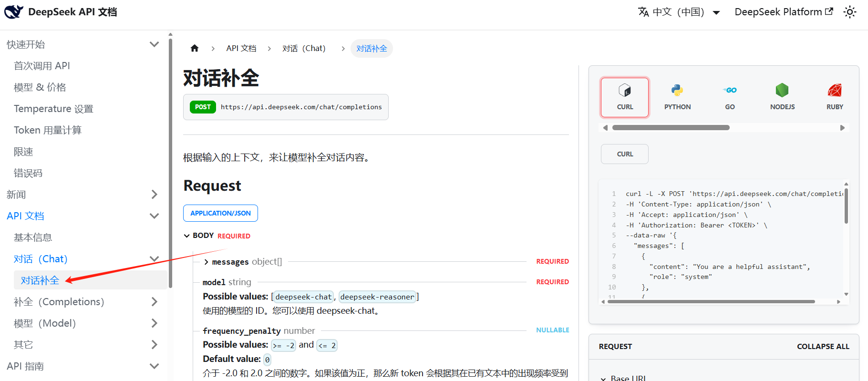Expand the 其它 sidebar category

coord(154,345)
